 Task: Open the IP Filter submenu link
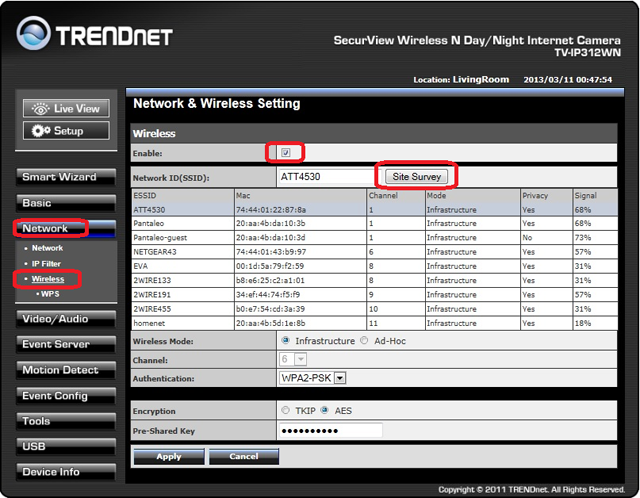[x=48, y=264]
